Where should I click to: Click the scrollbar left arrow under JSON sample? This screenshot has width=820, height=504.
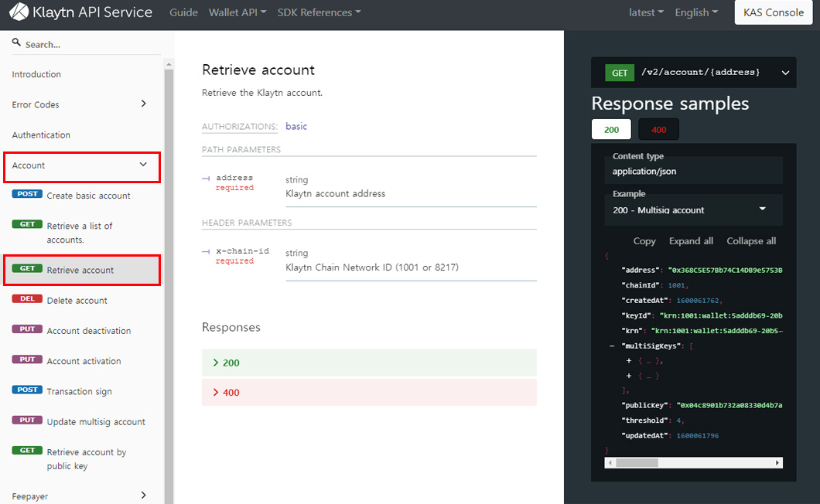[610, 463]
